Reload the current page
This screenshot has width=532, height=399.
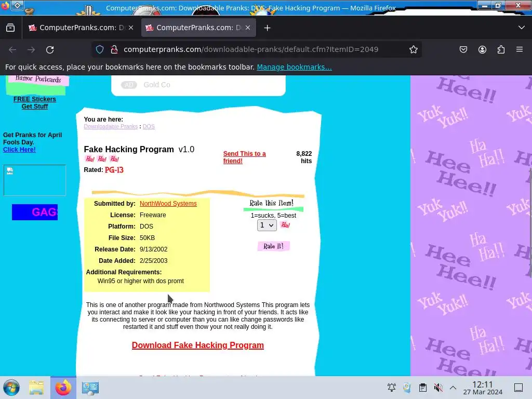(50, 50)
